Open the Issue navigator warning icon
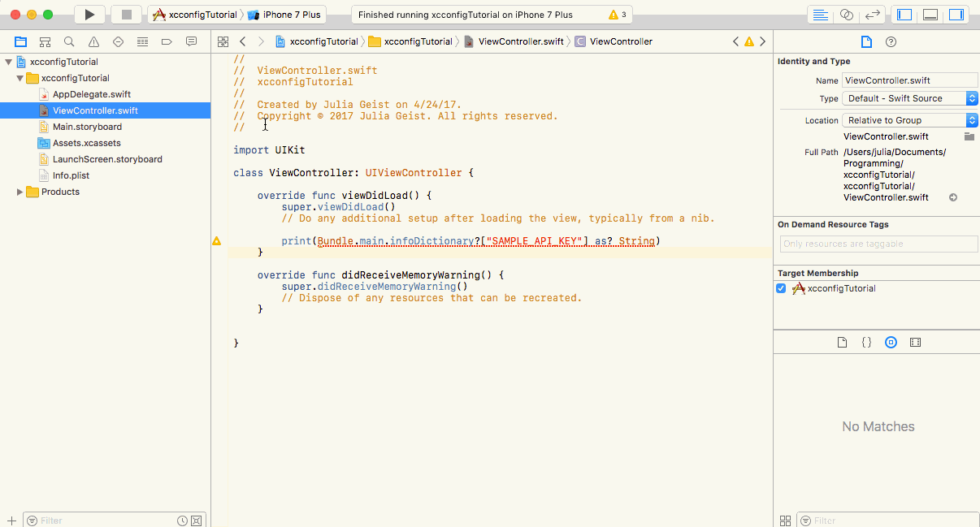Screen dimensions: 980x527 coord(93,41)
